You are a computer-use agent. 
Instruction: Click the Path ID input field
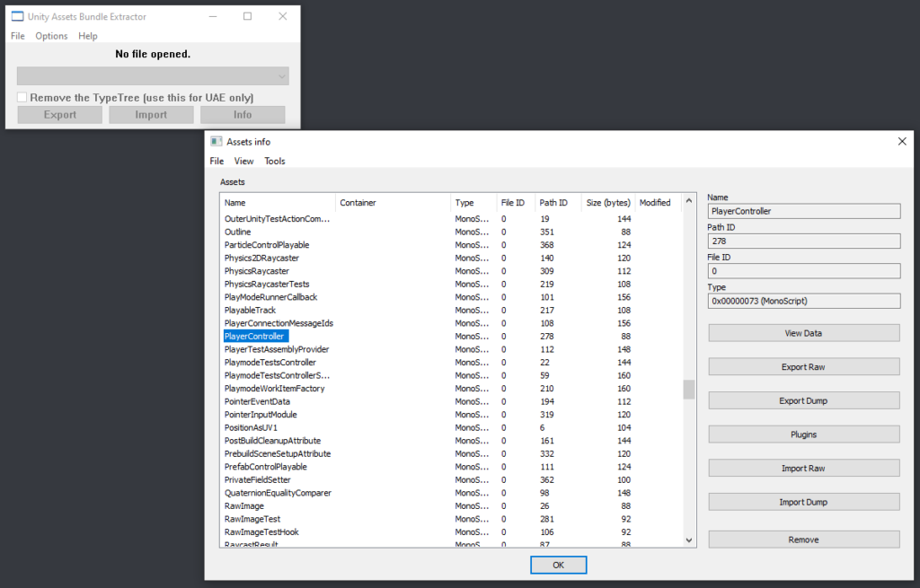point(804,241)
